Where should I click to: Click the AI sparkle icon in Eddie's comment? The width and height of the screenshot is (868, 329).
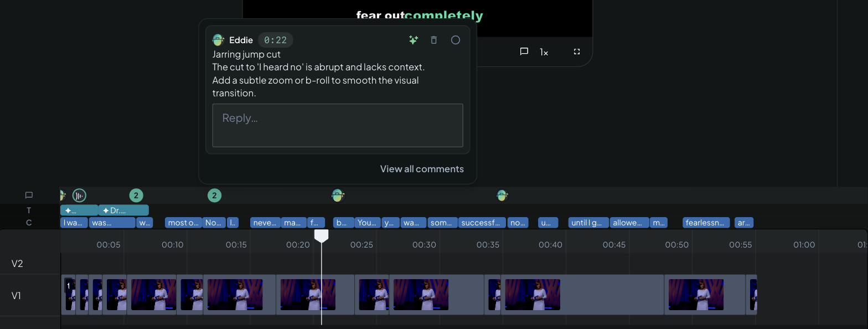click(x=413, y=40)
